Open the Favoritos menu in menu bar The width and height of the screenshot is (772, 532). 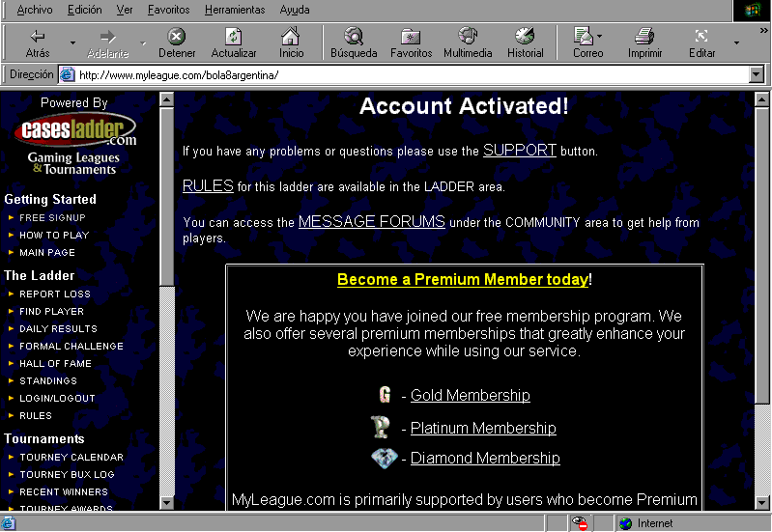click(168, 10)
